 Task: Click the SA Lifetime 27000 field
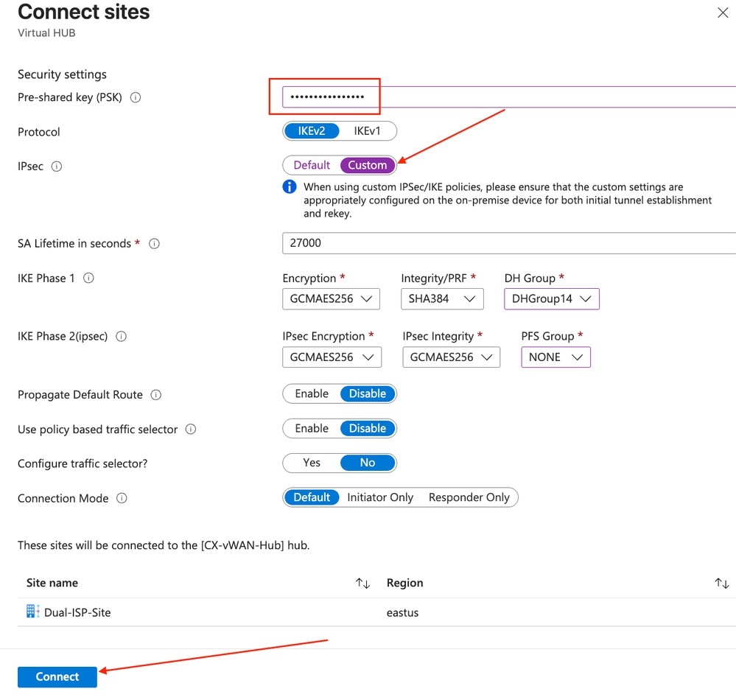[x=509, y=243]
